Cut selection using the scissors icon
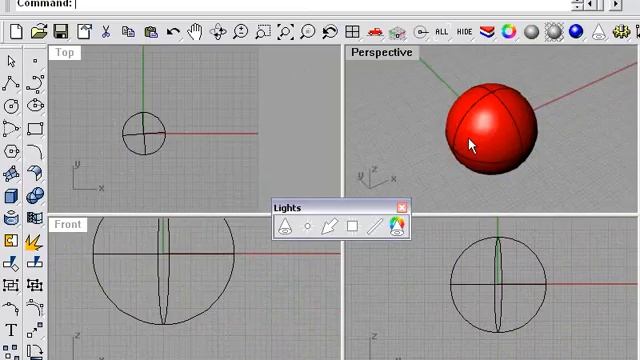This screenshot has width=640, height=360. (x=106, y=31)
